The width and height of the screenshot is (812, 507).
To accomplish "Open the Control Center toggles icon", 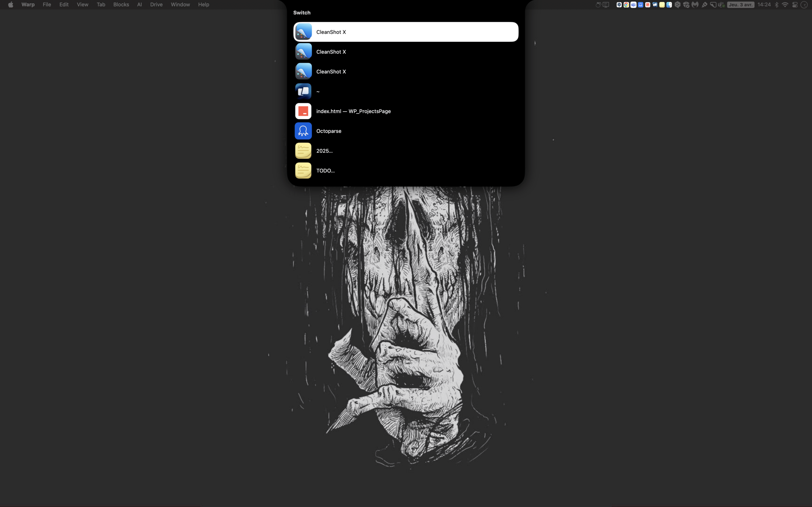I will coord(795,5).
